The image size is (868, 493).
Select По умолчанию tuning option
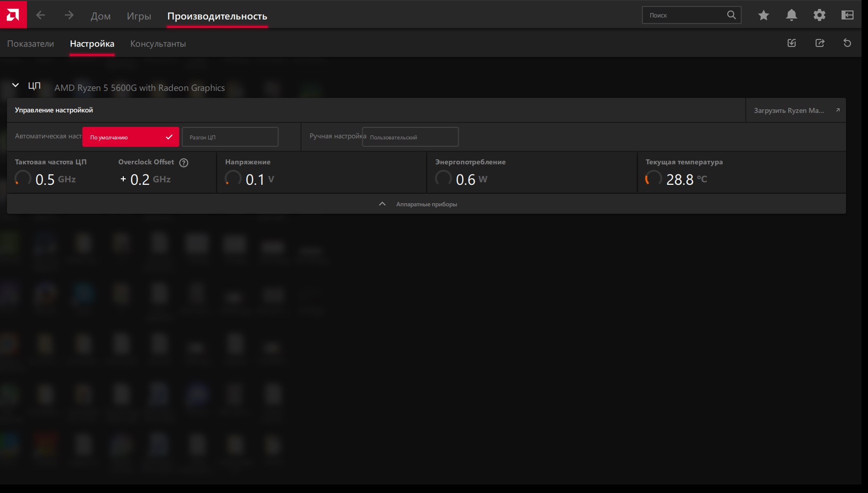pos(130,137)
